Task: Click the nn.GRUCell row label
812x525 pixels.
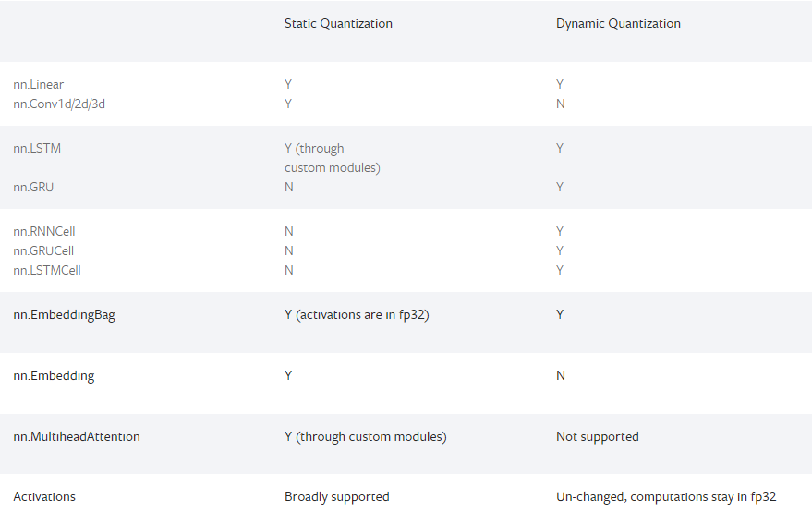Action: [43, 251]
